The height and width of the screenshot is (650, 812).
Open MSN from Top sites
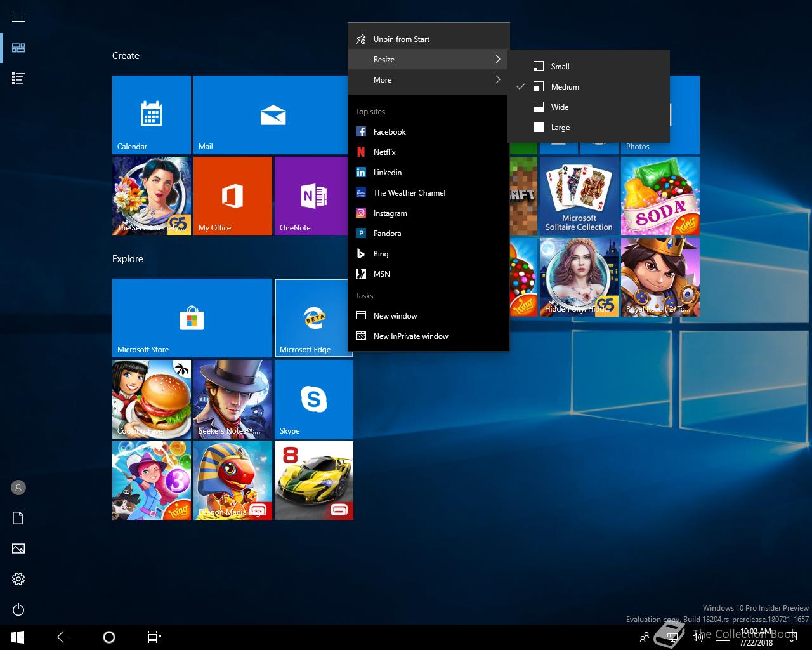pyautogui.click(x=429, y=274)
